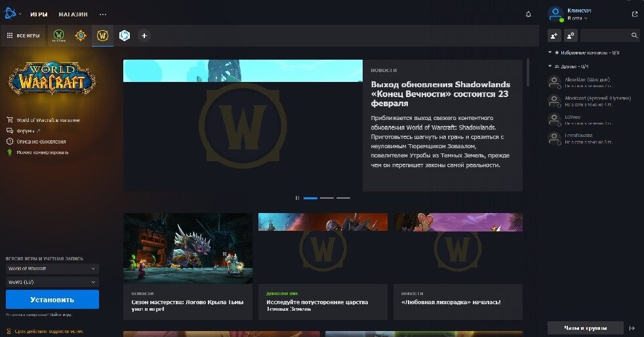Click the subscription expired notice link
The height and width of the screenshot is (337, 644).
click(49, 331)
